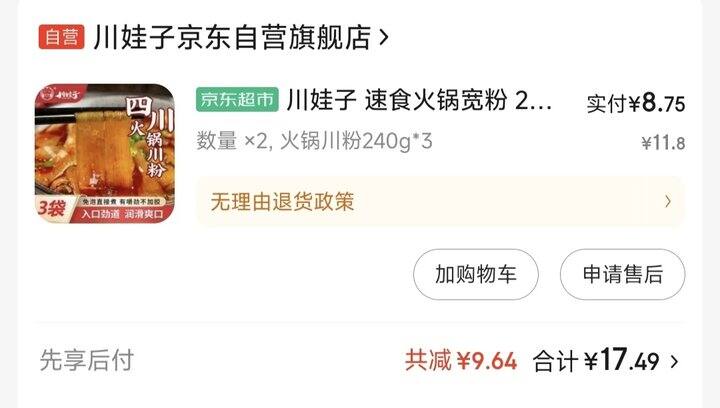720x408 pixels.
Task: Click the green 京东超市 tag
Action: pyautogui.click(x=237, y=99)
